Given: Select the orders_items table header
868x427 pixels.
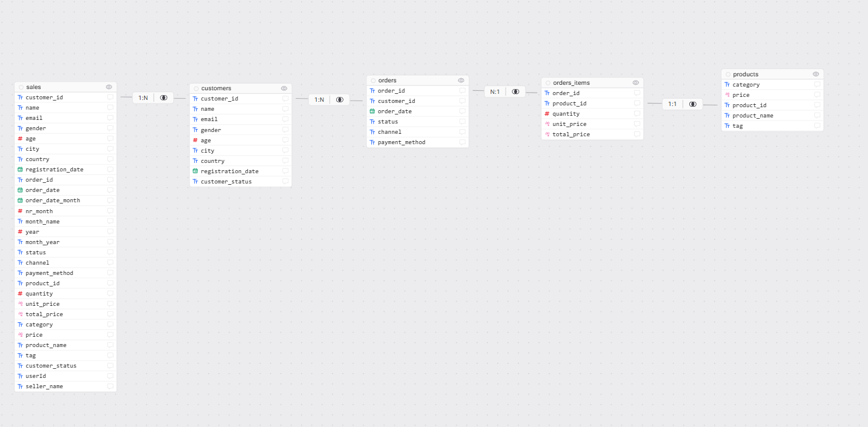Looking at the screenshot, I should [x=571, y=82].
